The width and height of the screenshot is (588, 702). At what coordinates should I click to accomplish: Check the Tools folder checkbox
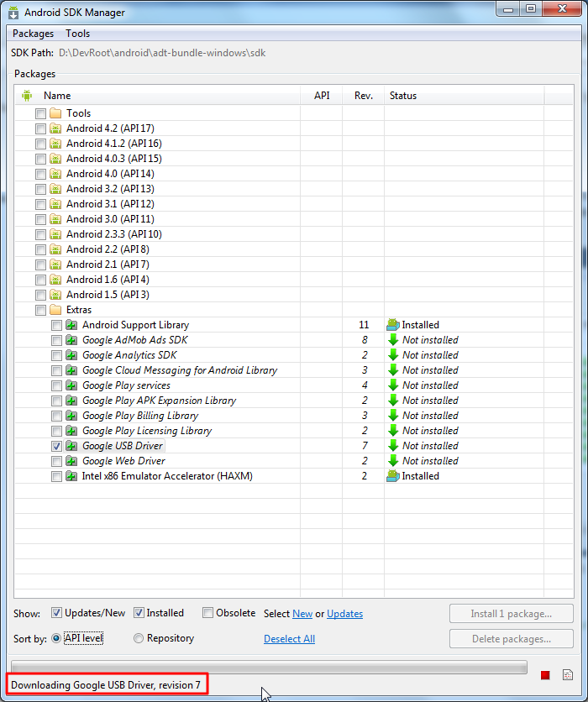click(41, 113)
